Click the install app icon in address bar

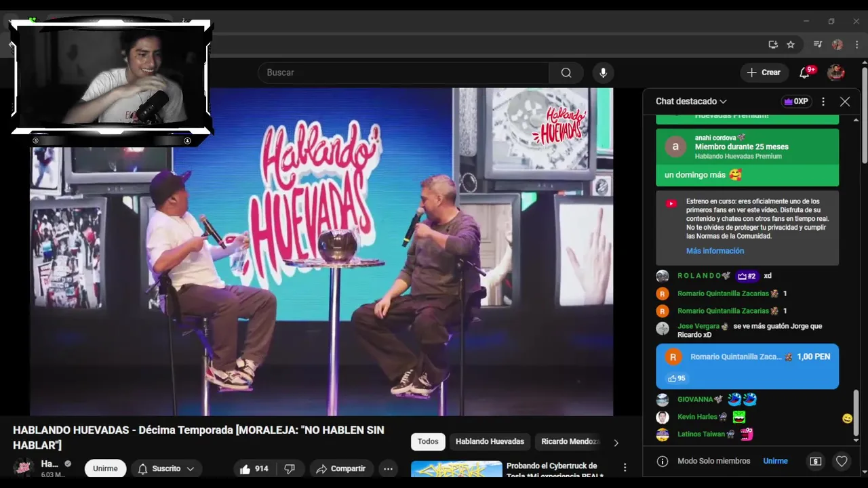click(773, 44)
